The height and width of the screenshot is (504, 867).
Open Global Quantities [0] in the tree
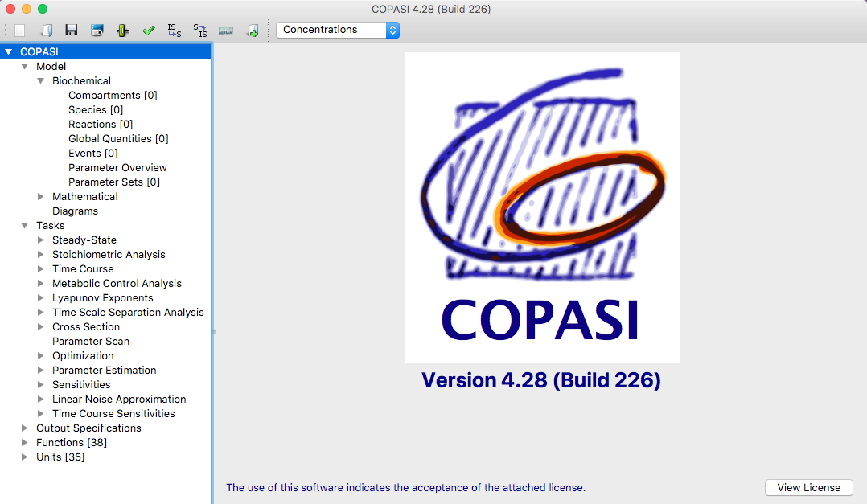click(x=118, y=139)
